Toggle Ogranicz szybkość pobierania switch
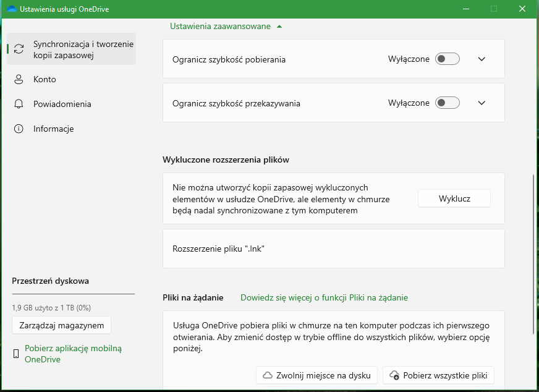Screen dimensions: 539x392 448,59
